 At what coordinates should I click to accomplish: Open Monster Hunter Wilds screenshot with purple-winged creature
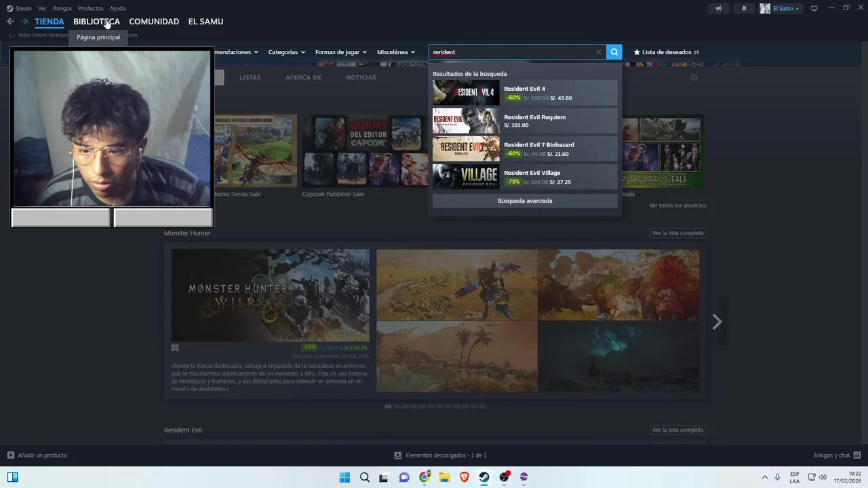457,285
